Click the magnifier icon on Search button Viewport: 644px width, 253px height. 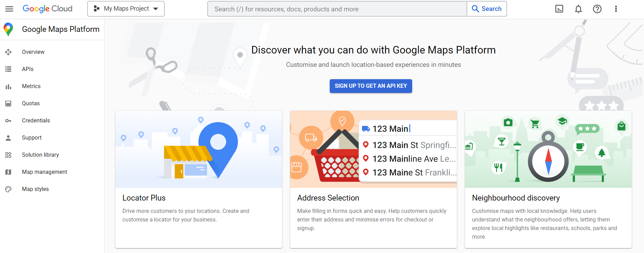(475, 9)
